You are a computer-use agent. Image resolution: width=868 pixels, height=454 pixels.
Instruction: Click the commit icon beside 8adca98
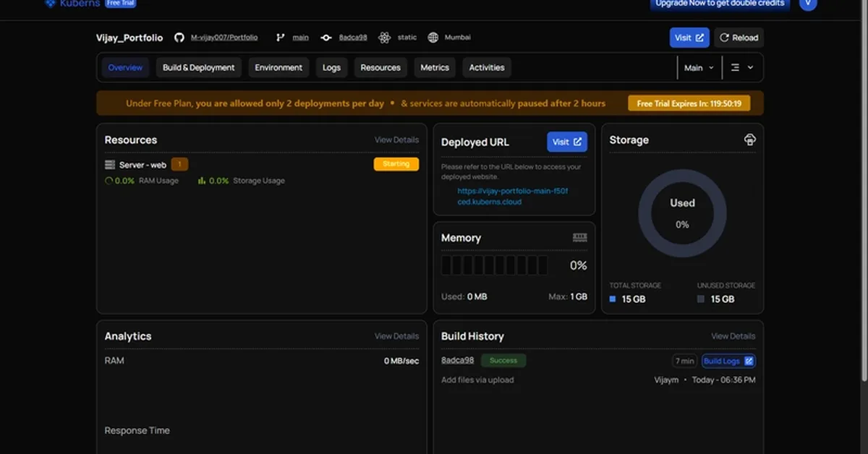(x=326, y=38)
